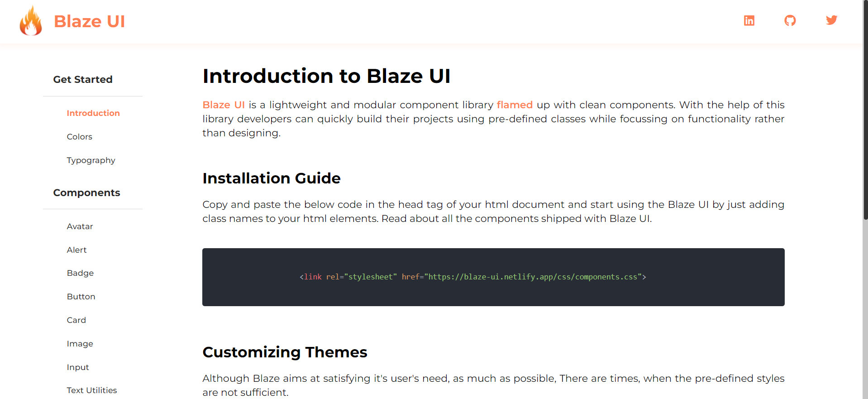
Task: Select Text Utilities in the sidebar
Action: click(x=91, y=390)
